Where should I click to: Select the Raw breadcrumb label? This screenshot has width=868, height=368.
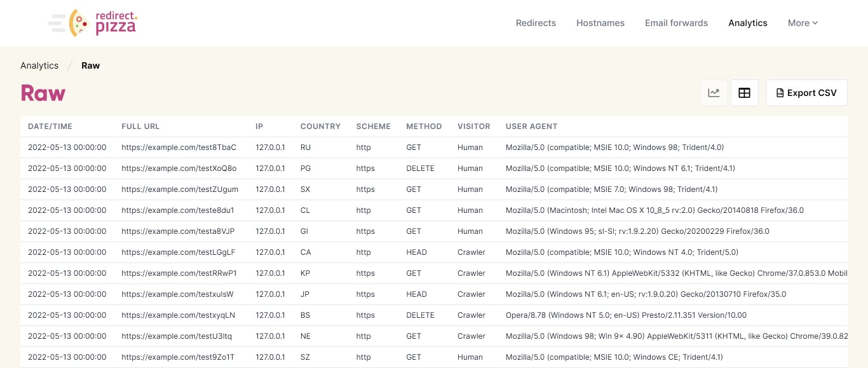(x=90, y=65)
